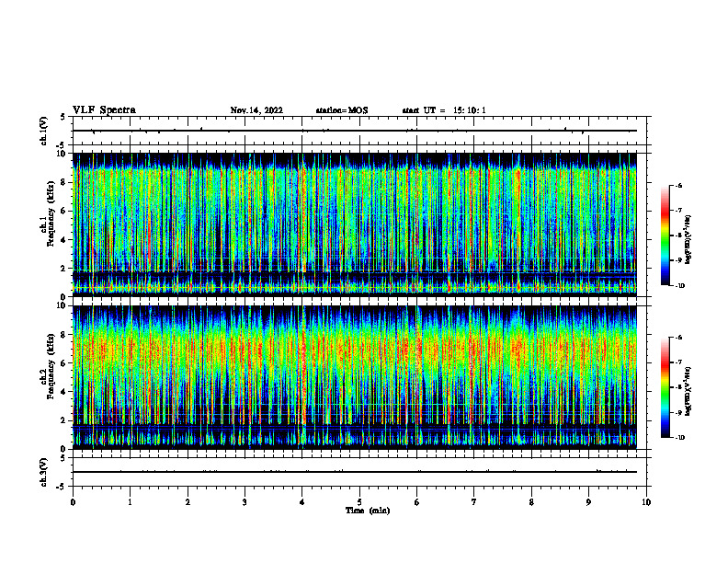Click time axis tick label 7
This screenshot has width=728, height=563.
pyautogui.click(x=474, y=502)
